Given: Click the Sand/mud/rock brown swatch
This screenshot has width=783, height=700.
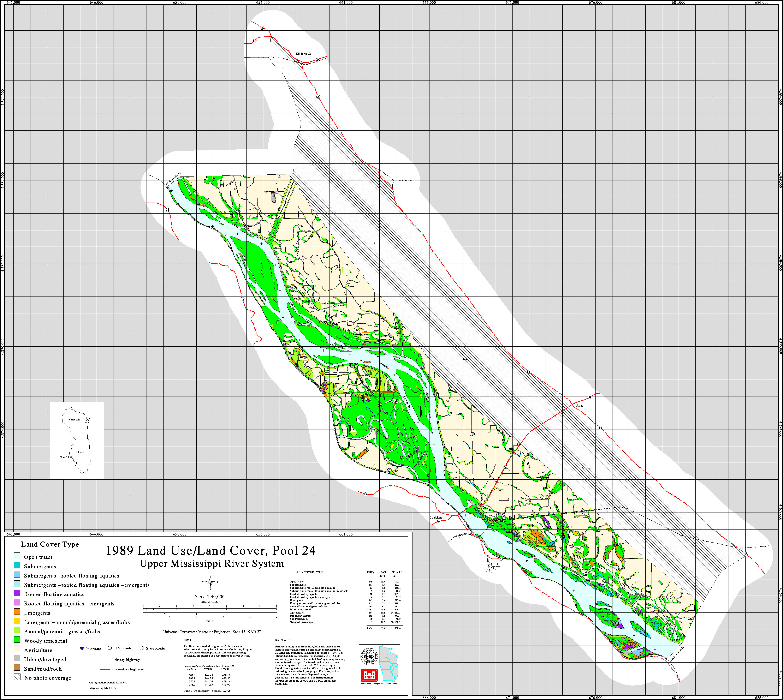Looking at the screenshot, I should point(17,667).
